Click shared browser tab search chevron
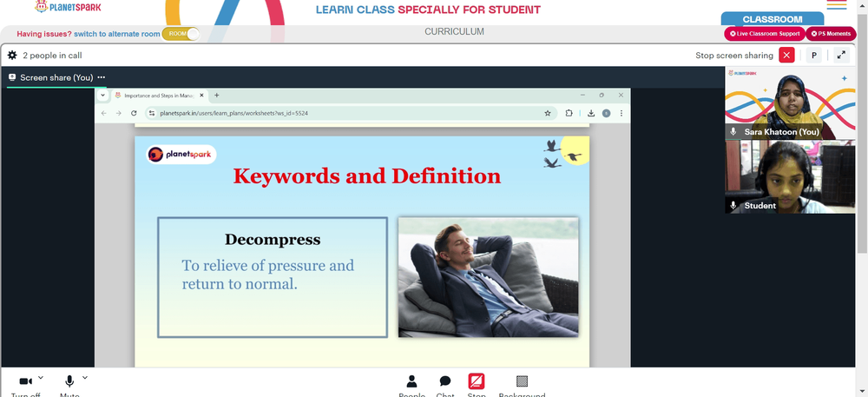The image size is (868, 397). coord(103,96)
